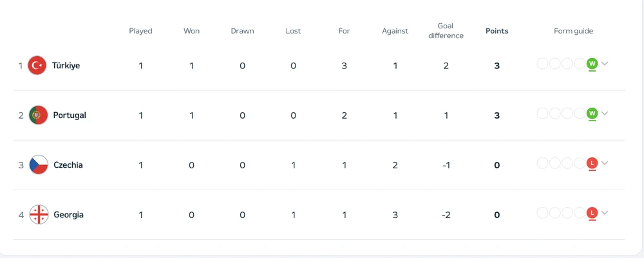Expand Czechia's form guide chevron
This screenshot has width=644, height=258.
coord(605,163)
